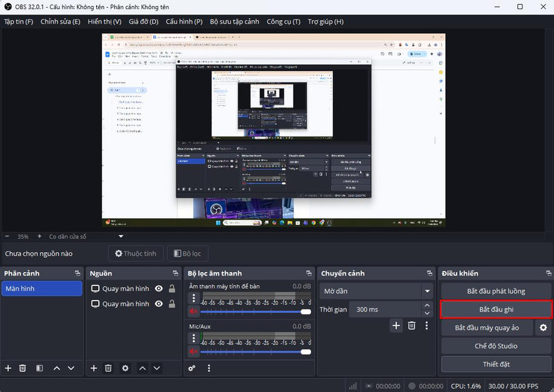The height and width of the screenshot is (392, 554).
Task: Move the source down in the Nguồn panel
Action: (157, 368)
